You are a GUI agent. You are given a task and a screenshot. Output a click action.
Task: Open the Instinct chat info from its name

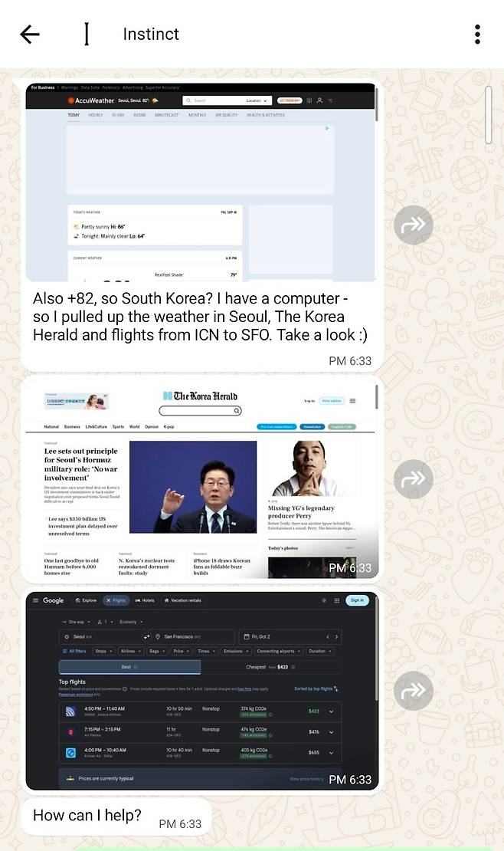pos(151,34)
